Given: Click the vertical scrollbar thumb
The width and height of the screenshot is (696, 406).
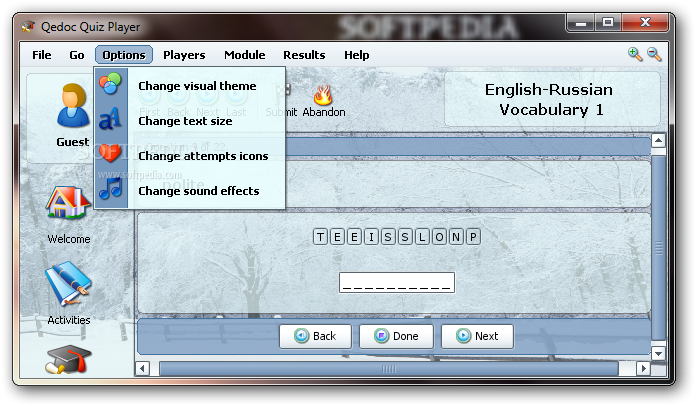Looking at the screenshot, I should (658, 248).
